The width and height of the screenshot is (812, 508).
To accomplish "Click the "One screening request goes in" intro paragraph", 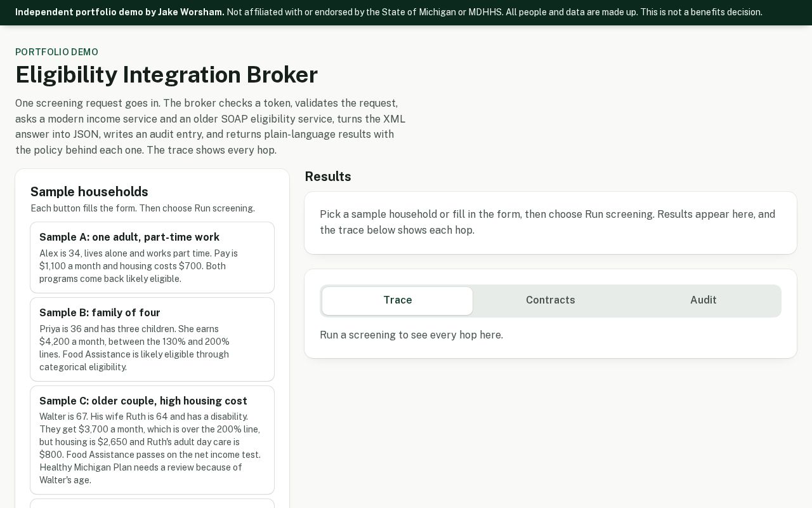I will coord(211,127).
